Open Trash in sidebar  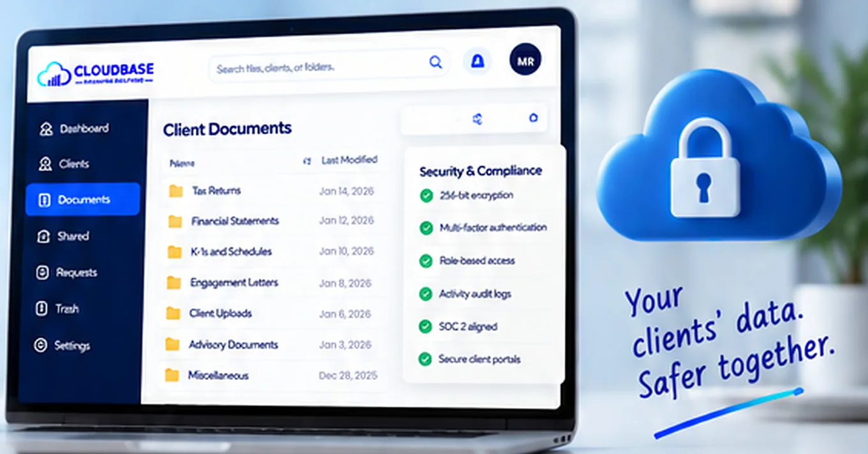(67, 309)
